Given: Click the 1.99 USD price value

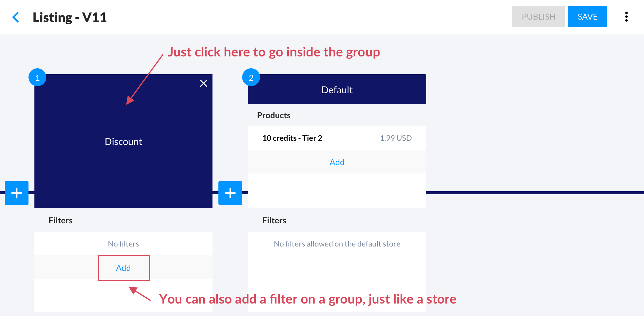Looking at the screenshot, I should click(x=396, y=138).
